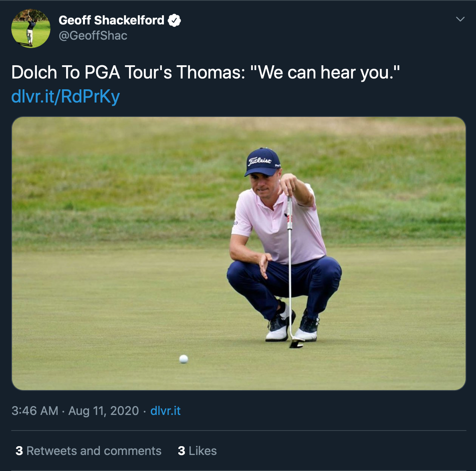Viewport: 476px width, 471px height.
Task: Open the Geoff Shackelford display name
Action: 111,20
